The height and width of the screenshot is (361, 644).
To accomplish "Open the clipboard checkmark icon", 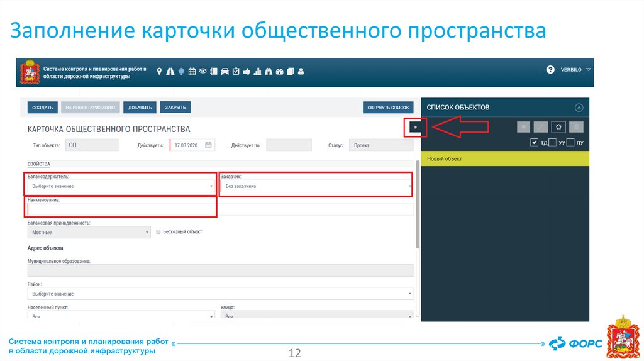I will pyautogui.click(x=236, y=72).
